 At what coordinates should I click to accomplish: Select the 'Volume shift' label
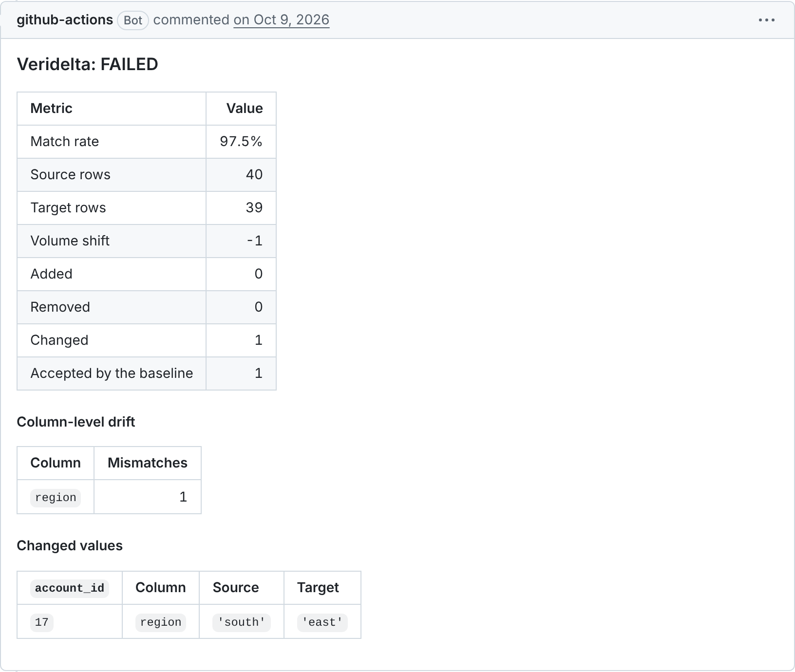(70, 241)
